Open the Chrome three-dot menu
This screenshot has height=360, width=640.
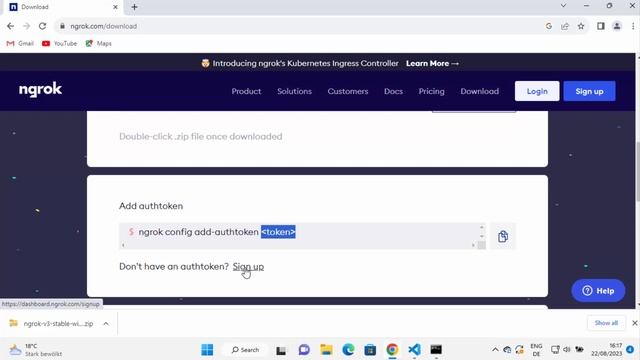tap(633, 26)
